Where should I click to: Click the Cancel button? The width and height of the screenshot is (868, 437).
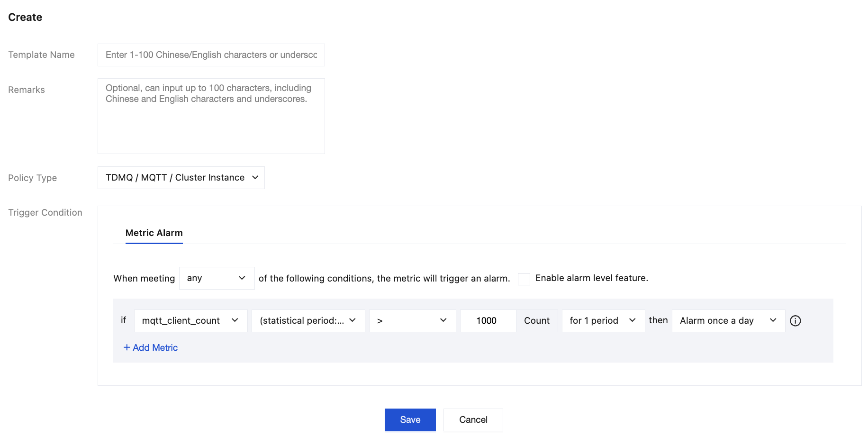(473, 419)
